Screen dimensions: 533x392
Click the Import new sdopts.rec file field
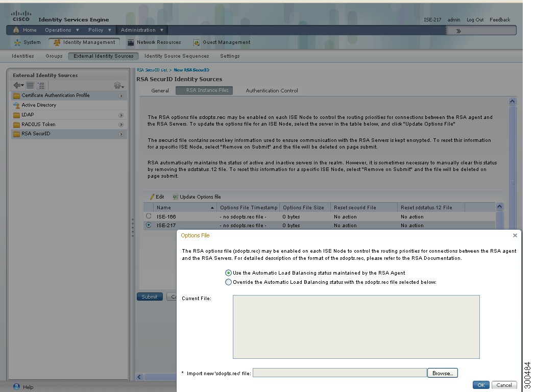coord(340,373)
